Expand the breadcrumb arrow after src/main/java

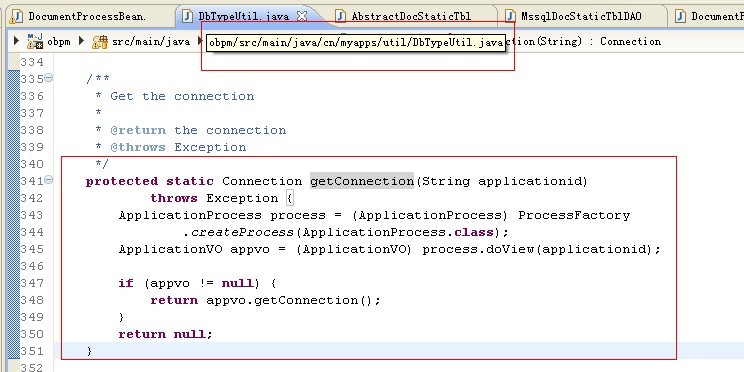199,41
